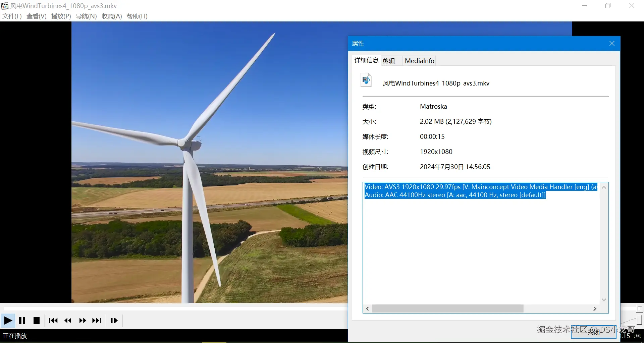Click the 关闭 button in properties dialog
644x343 pixels.
point(593,332)
